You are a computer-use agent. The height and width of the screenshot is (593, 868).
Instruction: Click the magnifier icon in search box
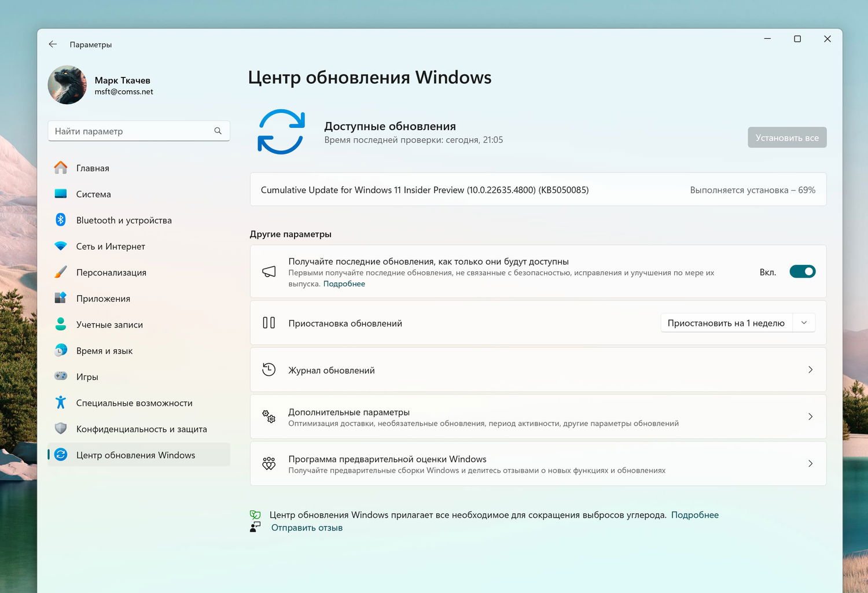(x=218, y=131)
